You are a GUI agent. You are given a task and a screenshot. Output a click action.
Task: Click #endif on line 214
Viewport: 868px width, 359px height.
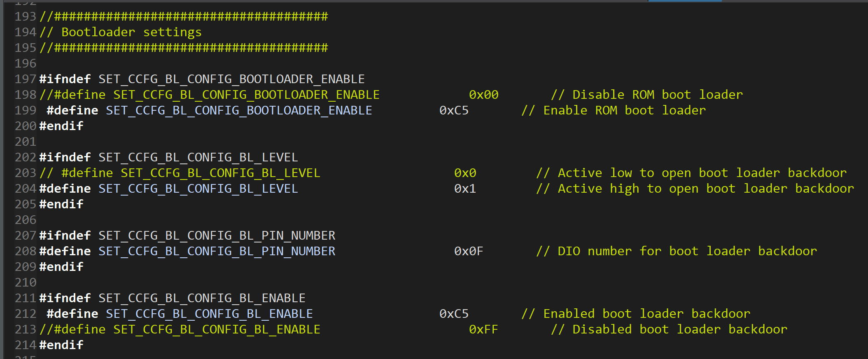[61, 345]
